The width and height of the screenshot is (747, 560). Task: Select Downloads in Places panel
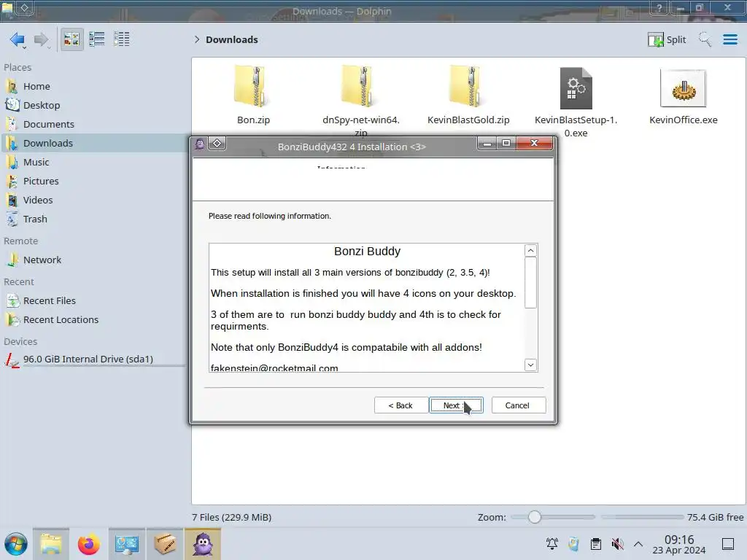coord(93,144)
